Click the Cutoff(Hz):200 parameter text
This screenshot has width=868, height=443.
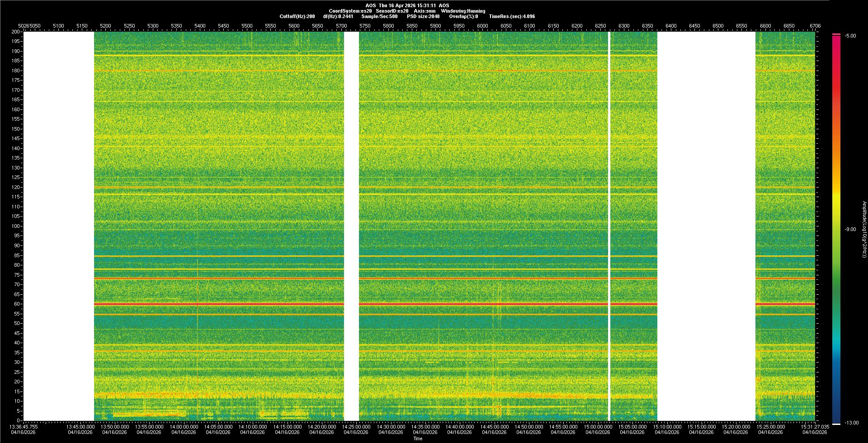pos(297,16)
